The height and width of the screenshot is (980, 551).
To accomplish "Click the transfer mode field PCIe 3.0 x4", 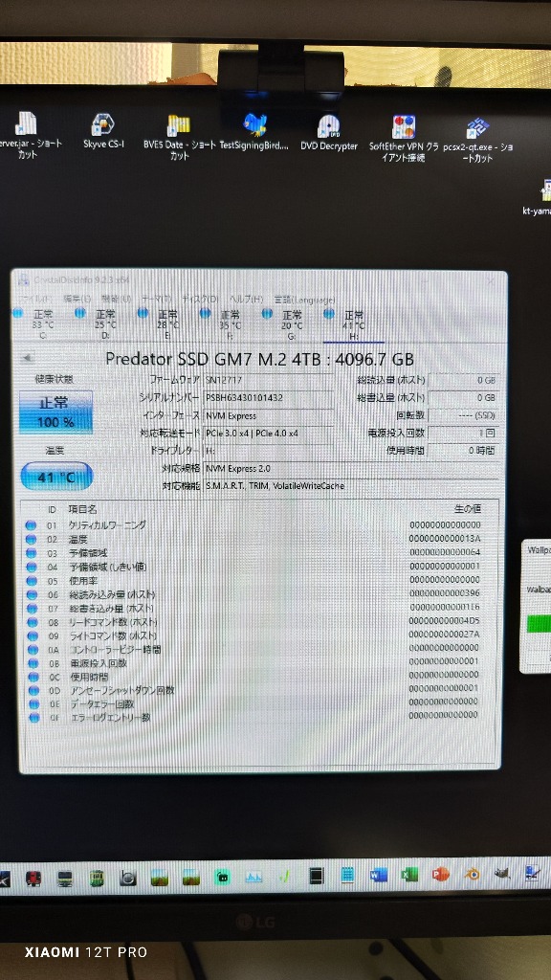I will [x=269, y=434].
